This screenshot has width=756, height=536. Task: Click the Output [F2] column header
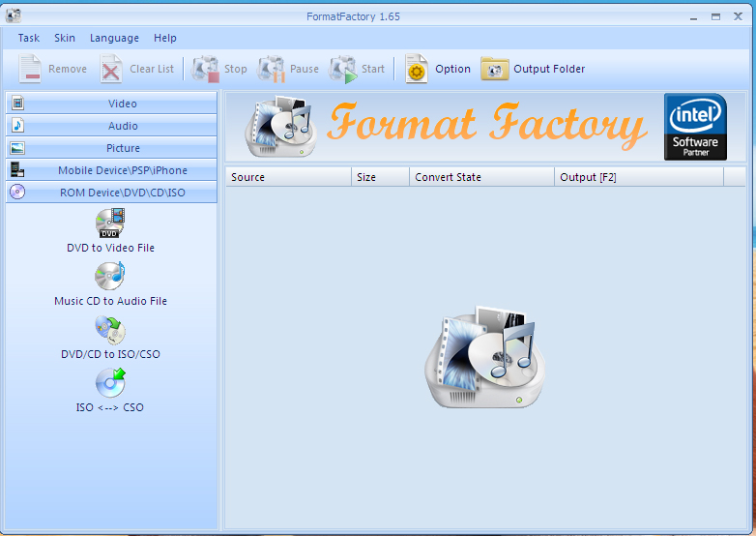pos(639,177)
